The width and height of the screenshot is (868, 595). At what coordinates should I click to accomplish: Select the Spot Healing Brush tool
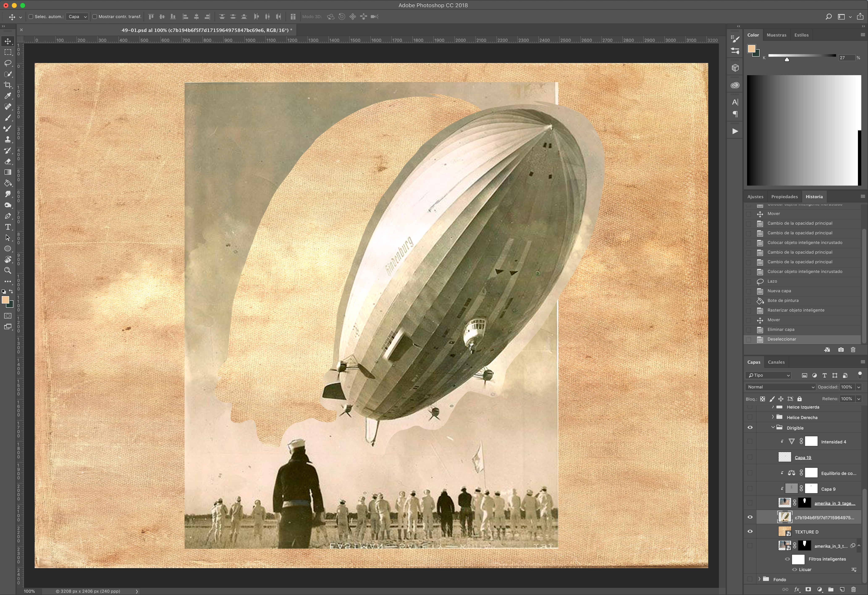coord(8,107)
